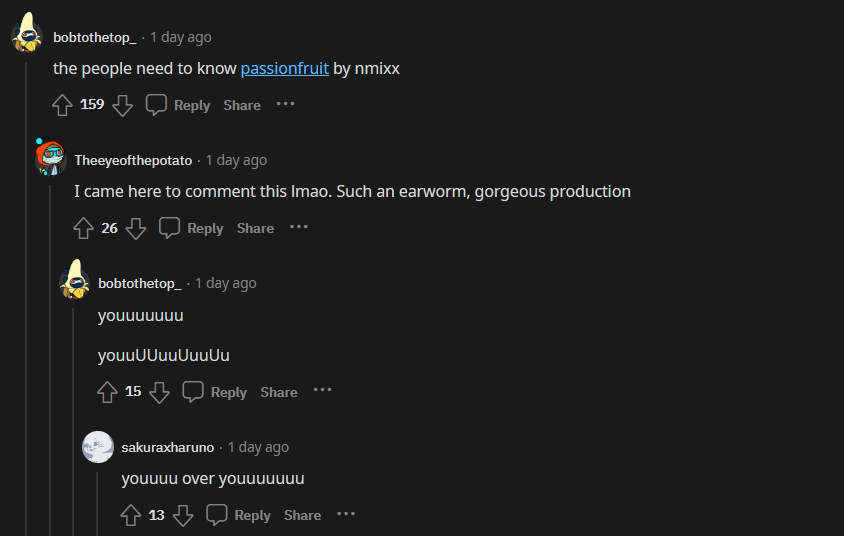The height and width of the screenshot is (536, 844).
Task: Open more options for Theeyeofthepotato's comment
Action: (299, 227)
